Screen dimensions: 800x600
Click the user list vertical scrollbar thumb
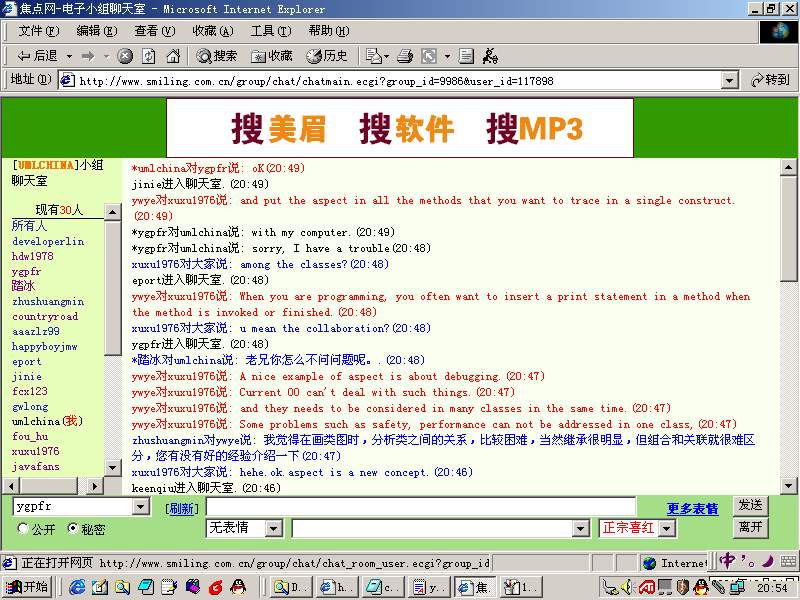[x=112, y=288]
